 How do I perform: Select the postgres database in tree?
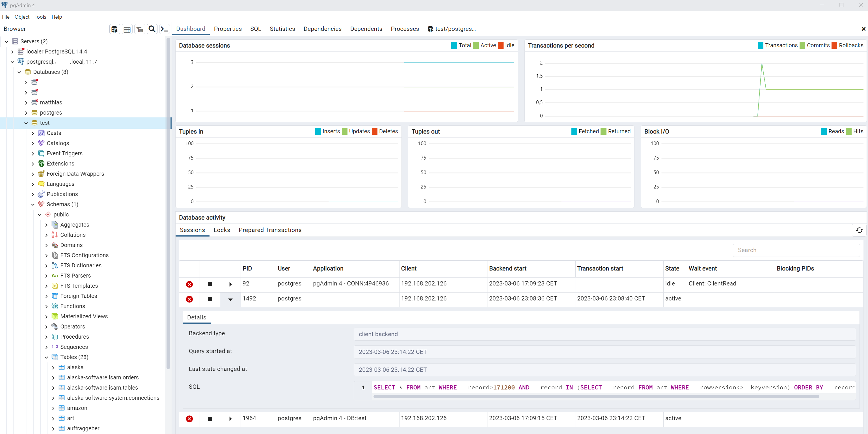click(x=51, y=113)
